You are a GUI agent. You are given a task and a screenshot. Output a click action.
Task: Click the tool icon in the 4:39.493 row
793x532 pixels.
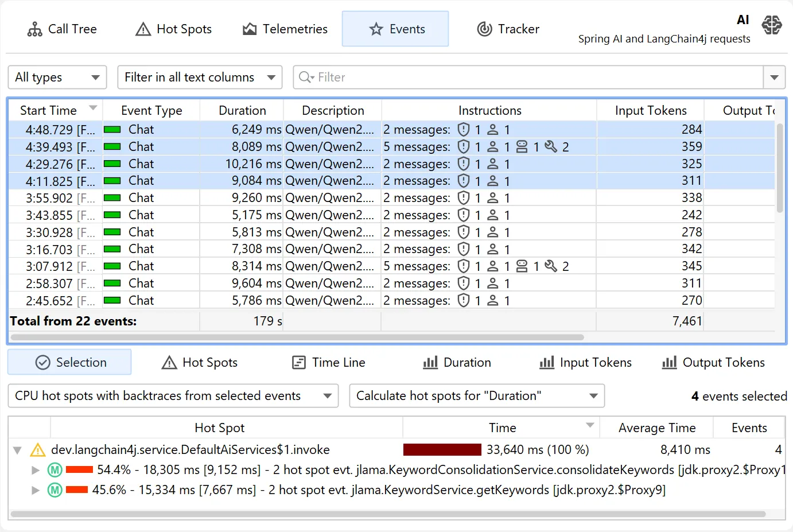551,147
